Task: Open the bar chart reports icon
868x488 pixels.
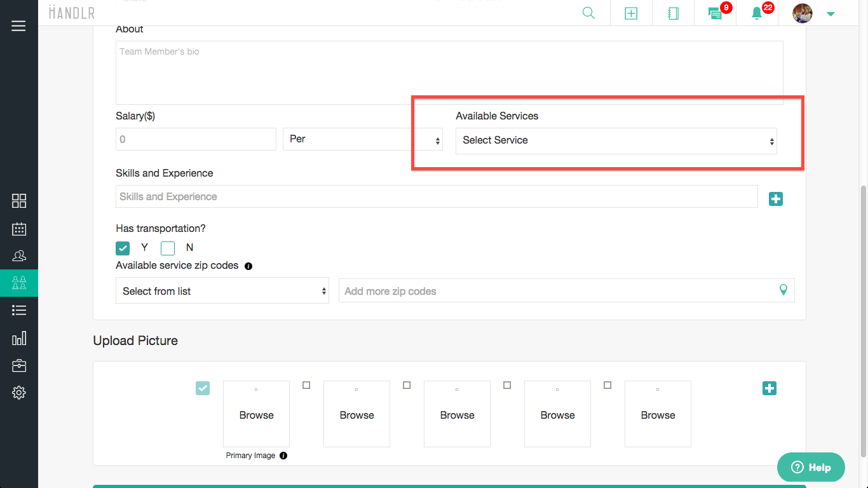Action: point(19,338)
